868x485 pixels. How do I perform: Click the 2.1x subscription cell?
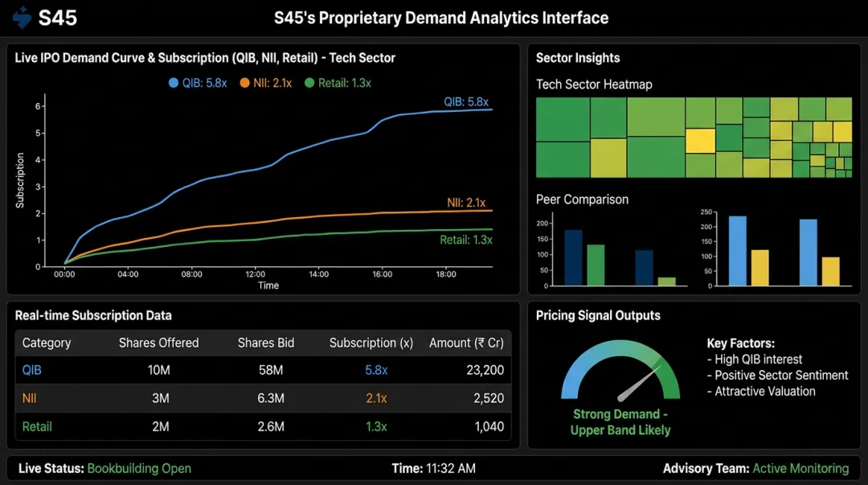376,398
